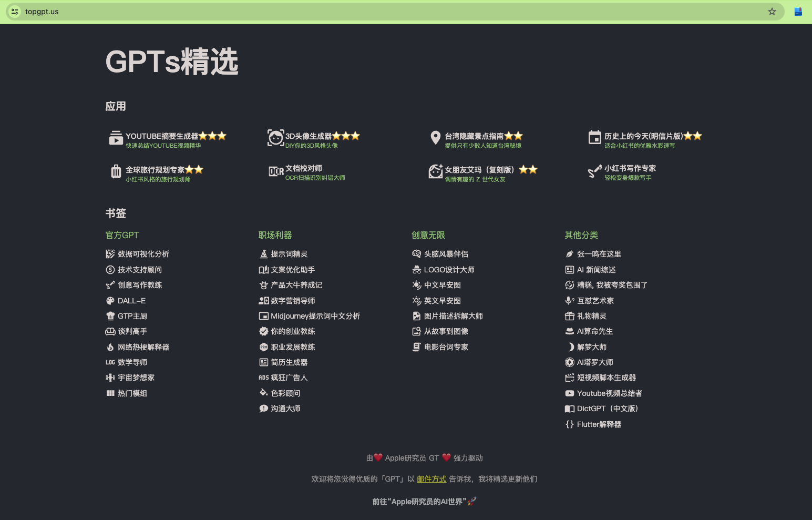
Task: Open the 英文早安图 bookmark
Action: [x=443, y=301]
